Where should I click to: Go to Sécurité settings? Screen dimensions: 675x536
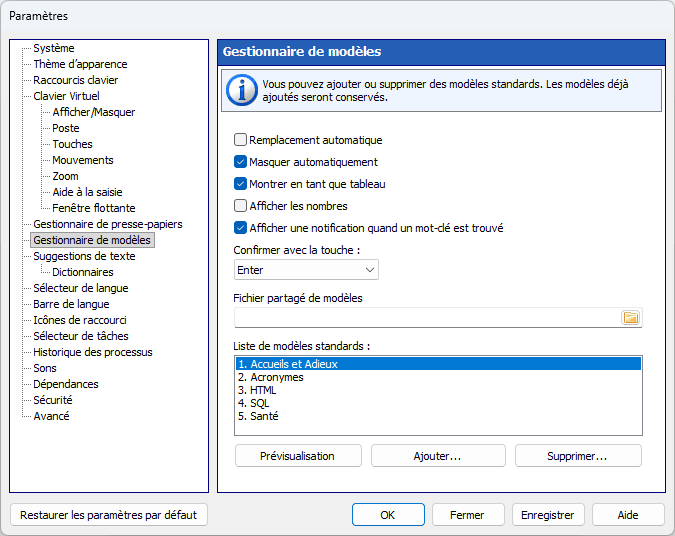click(x=53, y=400)
